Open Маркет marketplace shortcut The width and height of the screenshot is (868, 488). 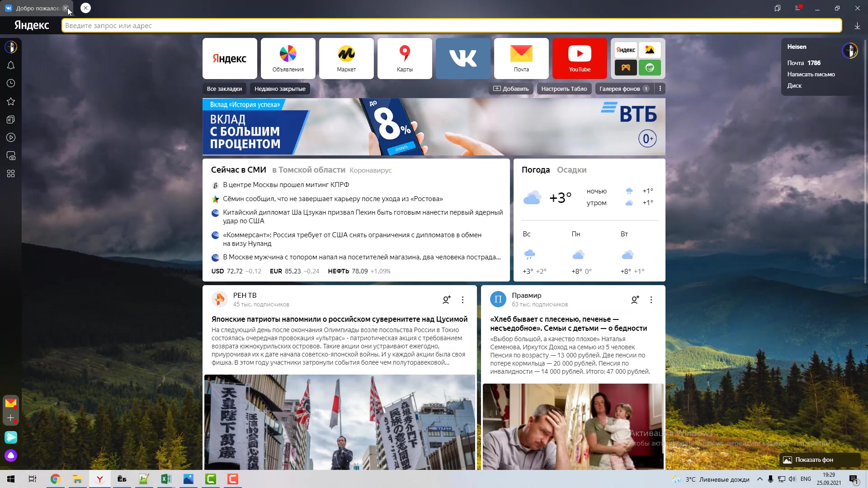(x=346, y=58)
